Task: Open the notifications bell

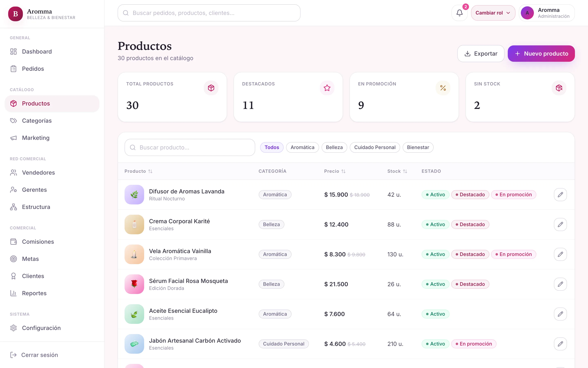Action: click(459, 13)
